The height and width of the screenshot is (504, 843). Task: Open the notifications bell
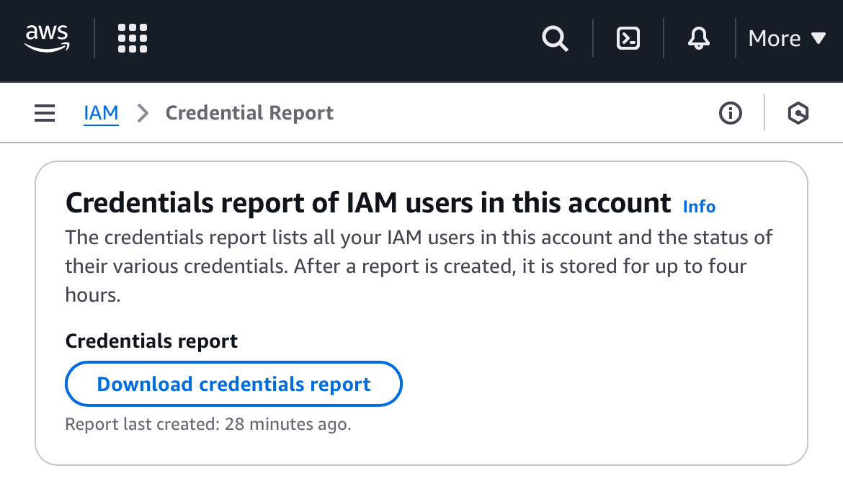pyautogui.click(x=698, y=38)
